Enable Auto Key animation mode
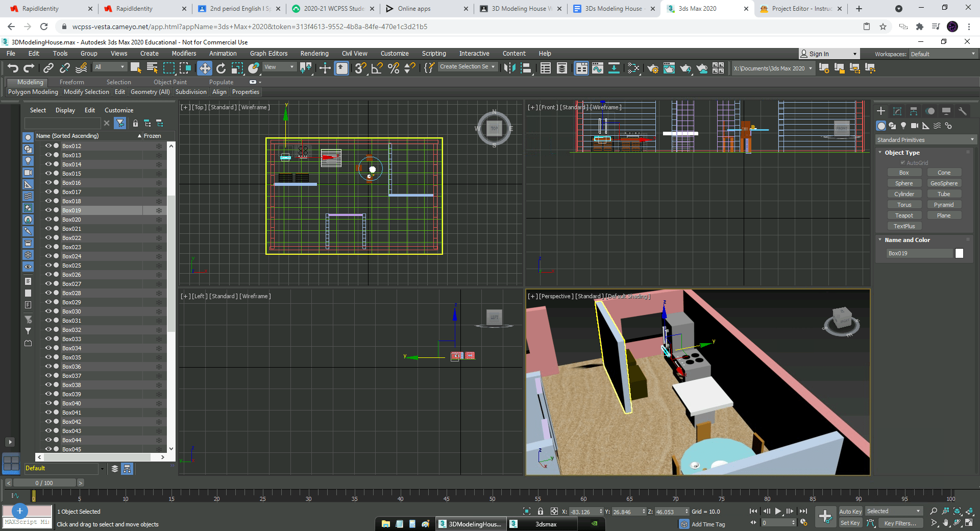Image resolution: width=980 pixels, height=531 pixels. point(850,511)
